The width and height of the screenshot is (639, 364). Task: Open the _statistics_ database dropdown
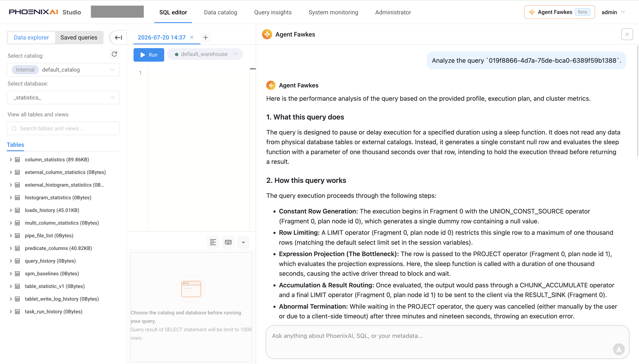63,98
